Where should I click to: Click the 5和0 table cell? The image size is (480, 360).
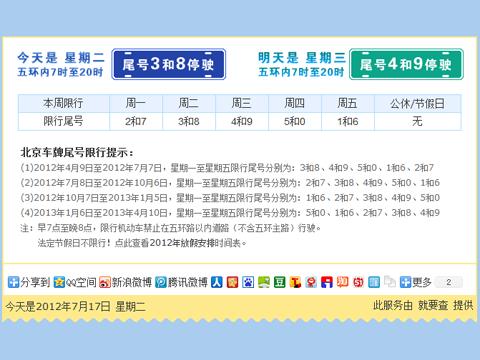(295, 121)
